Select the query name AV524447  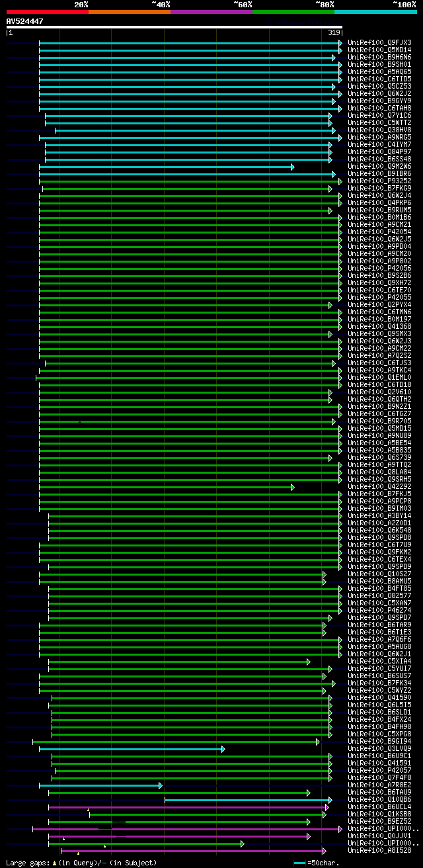pos(25,21)
